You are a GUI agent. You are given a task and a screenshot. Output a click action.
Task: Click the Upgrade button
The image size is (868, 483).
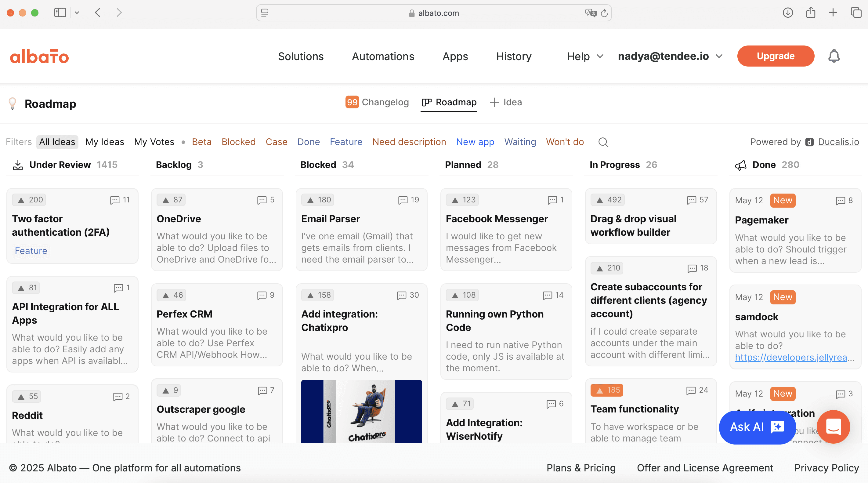[776, 56]
